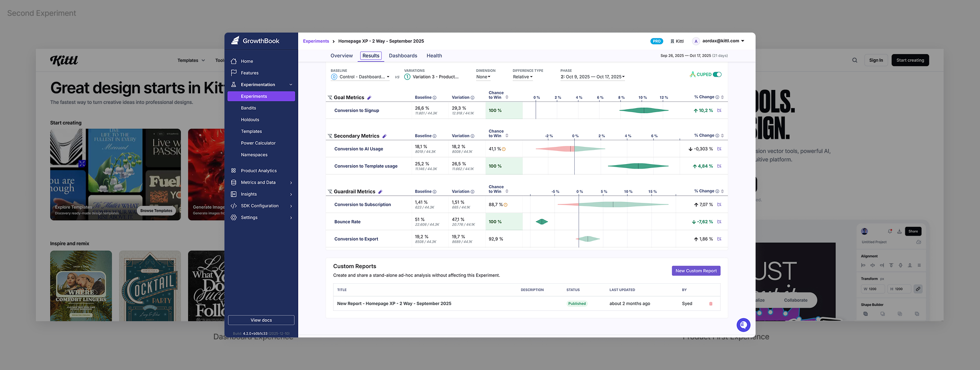980x370 pixels.
Task: Expand Metrics and Data sidebar section
Action: click(x=291, y=182)
